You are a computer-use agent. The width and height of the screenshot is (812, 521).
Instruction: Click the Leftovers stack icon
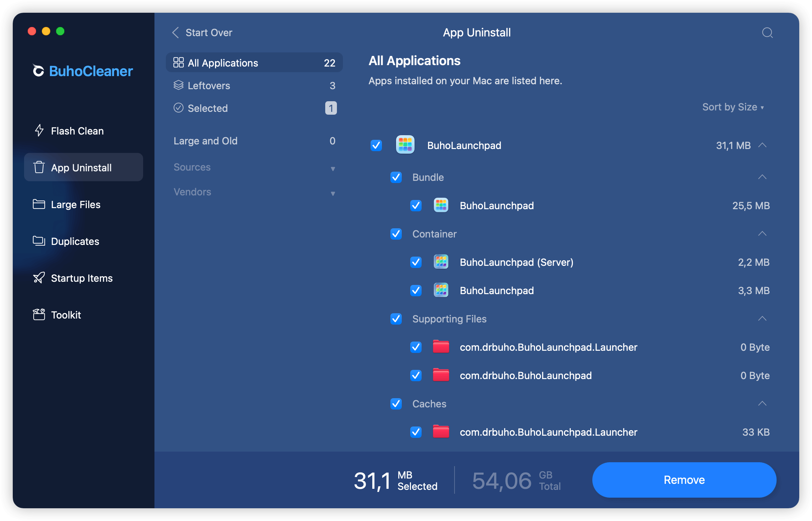(x=178, y=85)
